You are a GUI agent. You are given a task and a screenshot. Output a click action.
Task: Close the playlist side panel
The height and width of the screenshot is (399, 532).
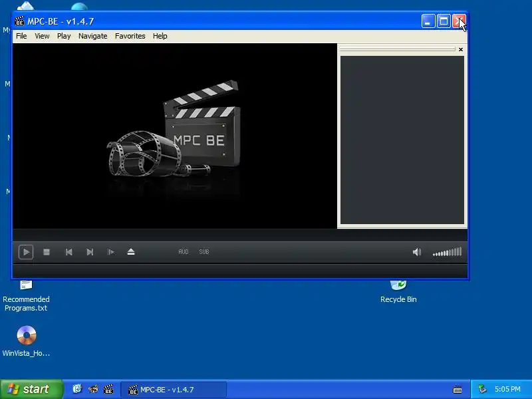(x=461, y=49)
